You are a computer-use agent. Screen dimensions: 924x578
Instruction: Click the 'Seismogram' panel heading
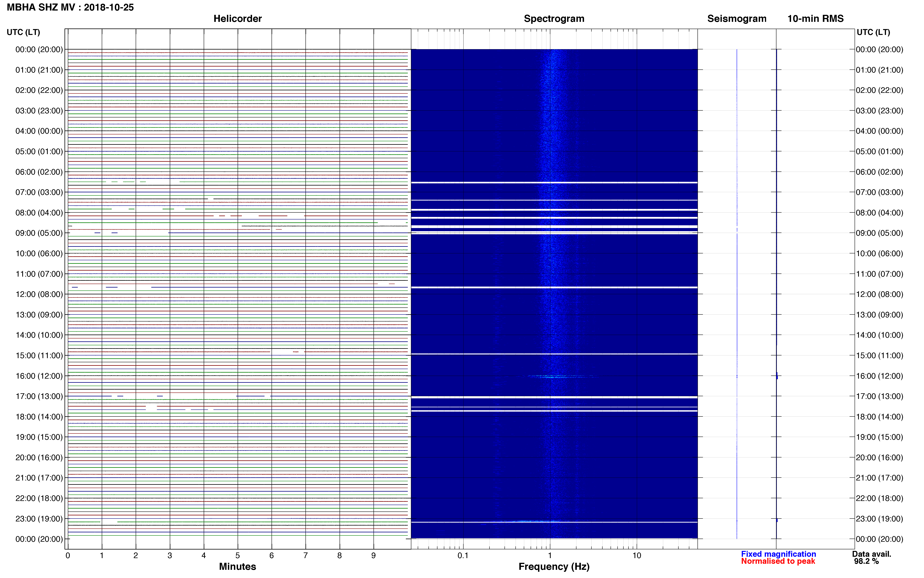tap(736, 19)
